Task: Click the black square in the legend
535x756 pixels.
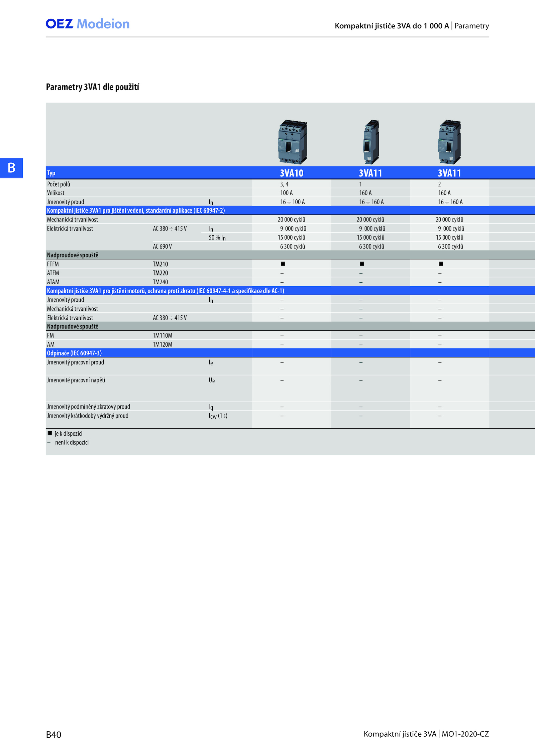Action: (x=50, y=433)
